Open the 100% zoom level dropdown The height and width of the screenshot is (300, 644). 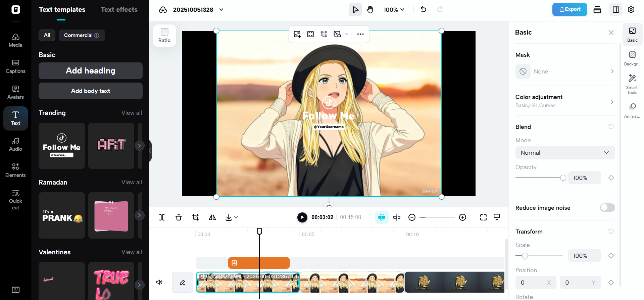pyautogui.click(x=394, y=10)
